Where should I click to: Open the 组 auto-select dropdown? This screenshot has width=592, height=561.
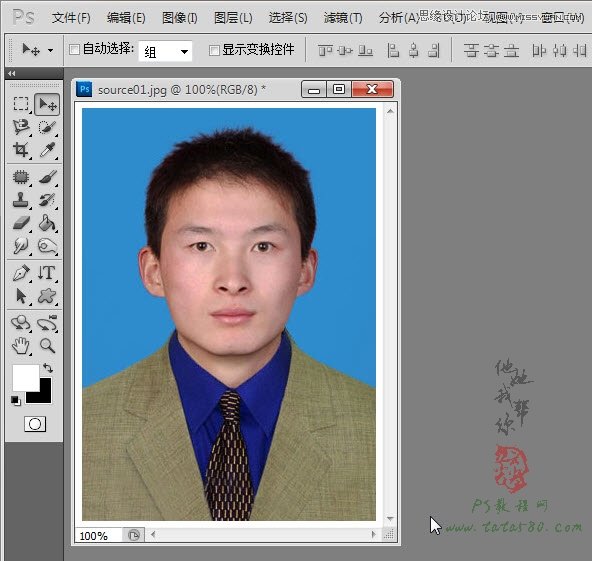(x=165, y=51)
